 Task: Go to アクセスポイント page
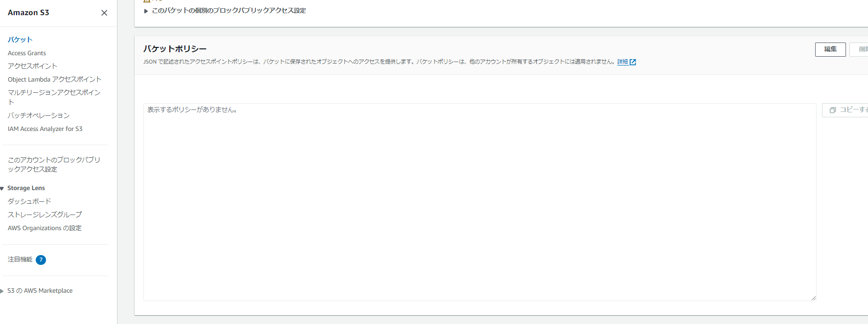click(32, 66)
